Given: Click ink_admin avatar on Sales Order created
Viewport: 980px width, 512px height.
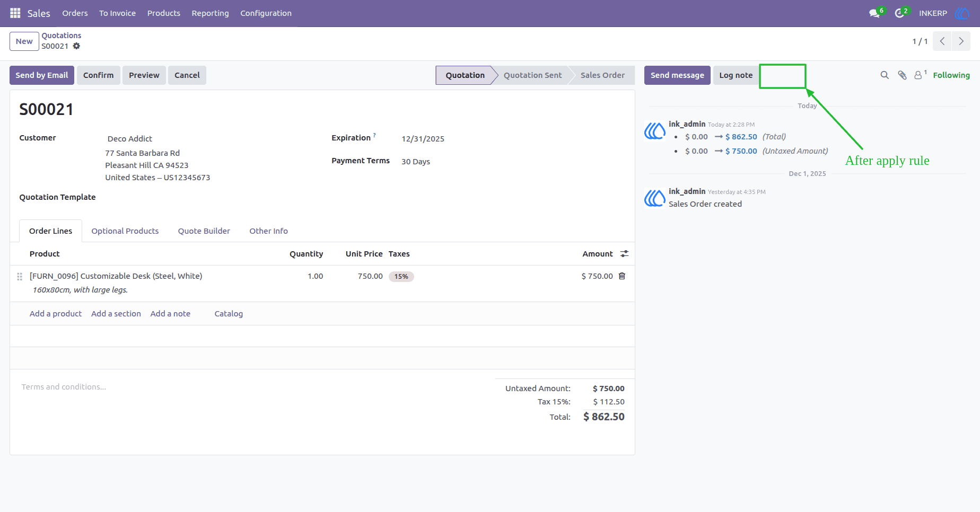Looking at the screenshot, I should (x=655, y=198).
